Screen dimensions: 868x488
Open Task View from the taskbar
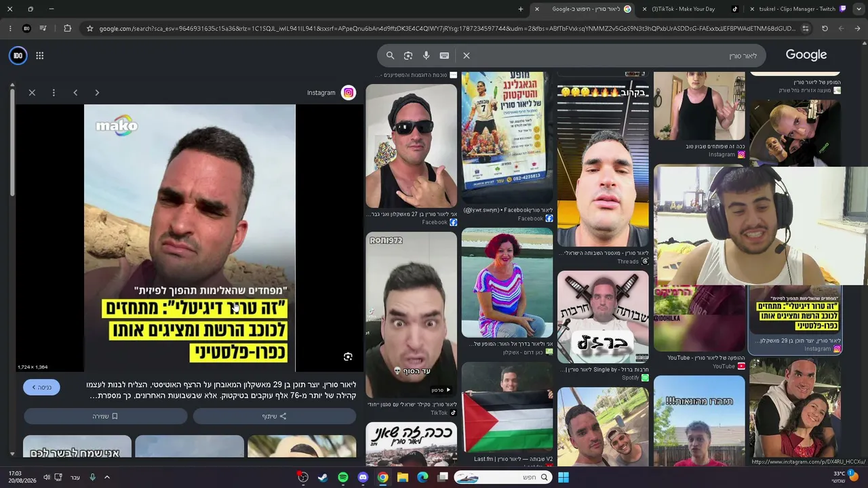443,477
